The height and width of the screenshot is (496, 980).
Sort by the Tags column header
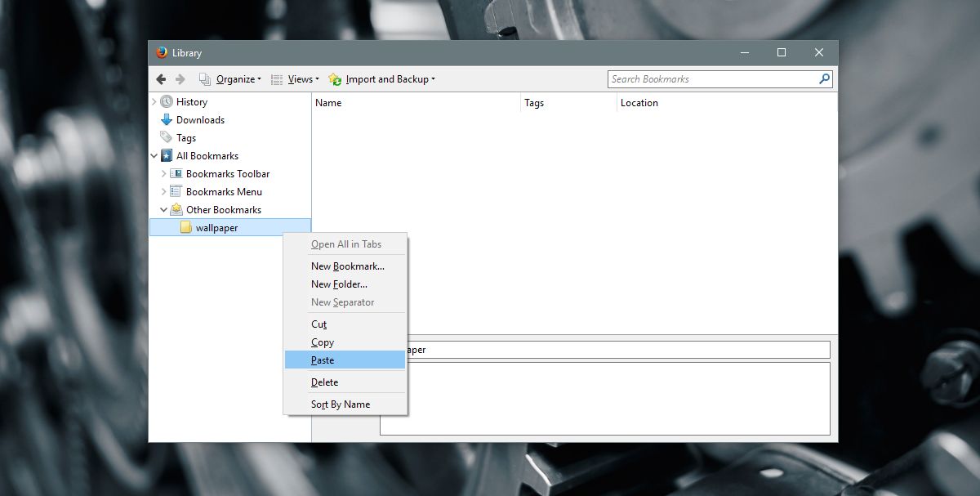[x=568, y=103]
